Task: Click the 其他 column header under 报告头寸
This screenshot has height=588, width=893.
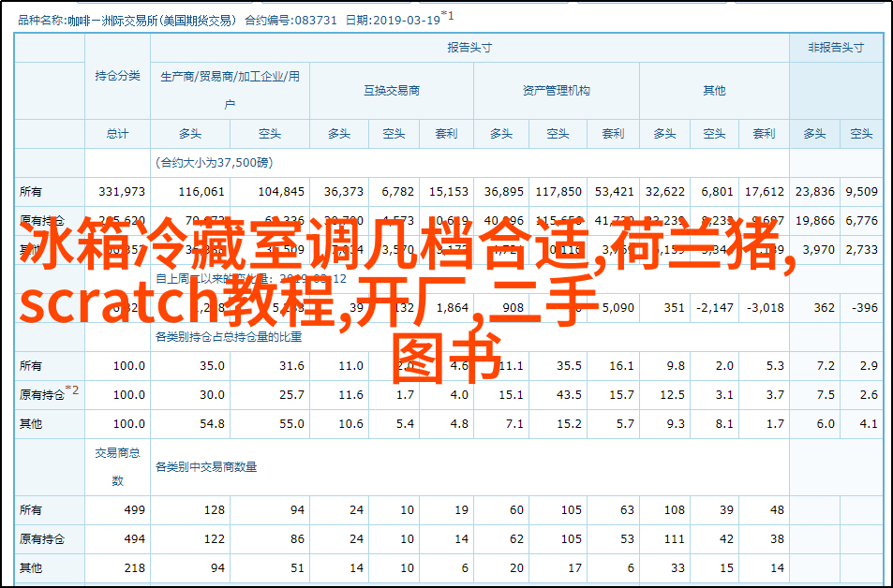Action: [714, 91]
